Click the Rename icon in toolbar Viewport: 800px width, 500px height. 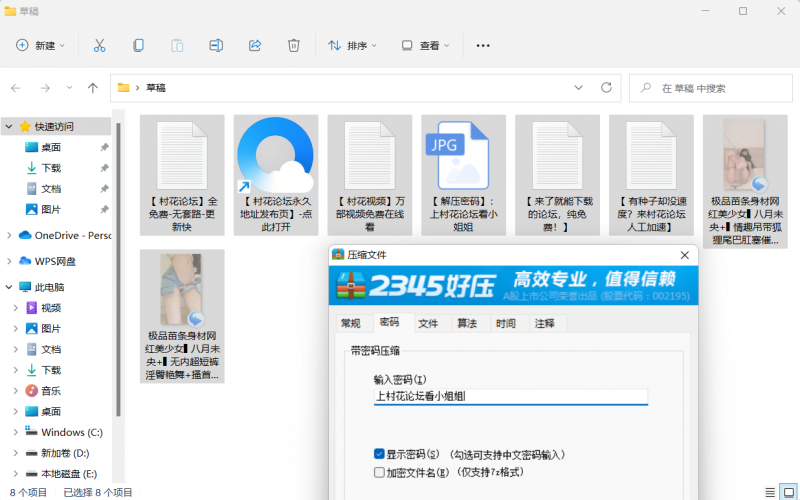[x=216, y=45]
